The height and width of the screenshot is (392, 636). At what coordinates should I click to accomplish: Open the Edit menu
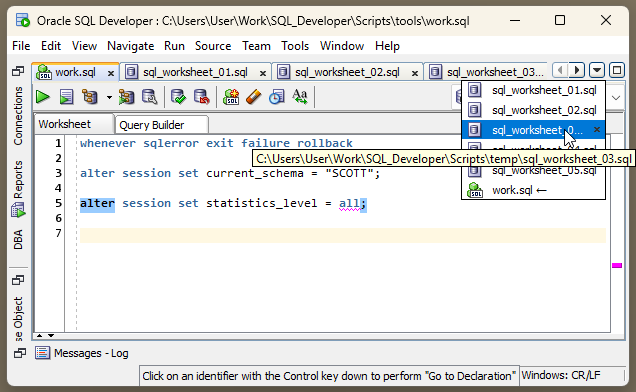click(x=51, y=46)
